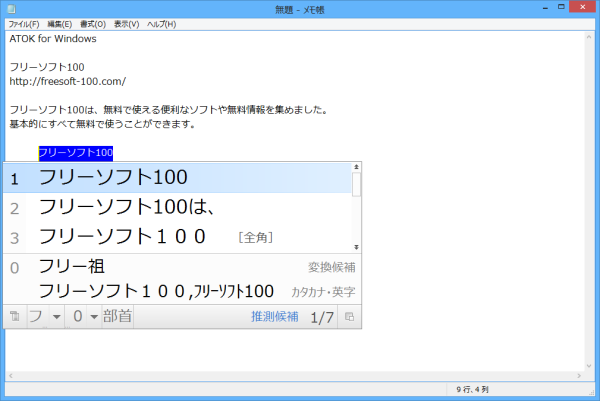Click the candidate list scroll-down arrow

coord(356,247)
